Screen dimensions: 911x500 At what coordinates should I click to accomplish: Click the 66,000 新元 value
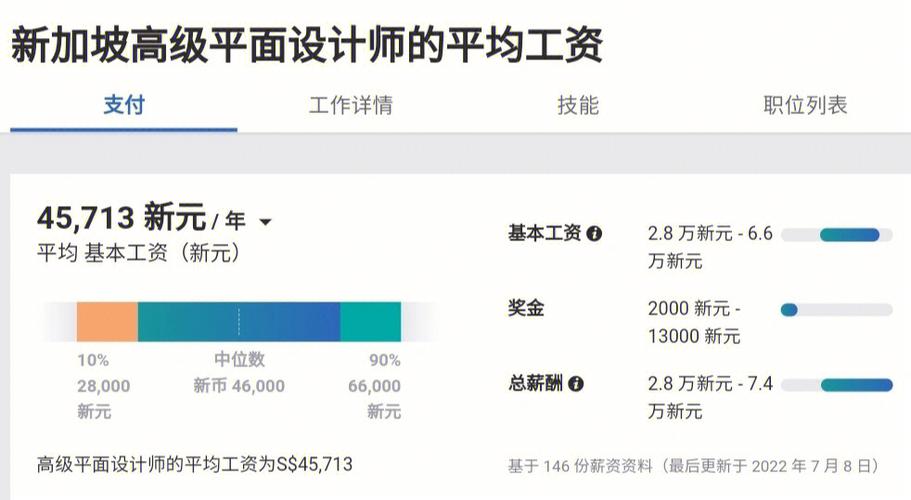[375, 398]
